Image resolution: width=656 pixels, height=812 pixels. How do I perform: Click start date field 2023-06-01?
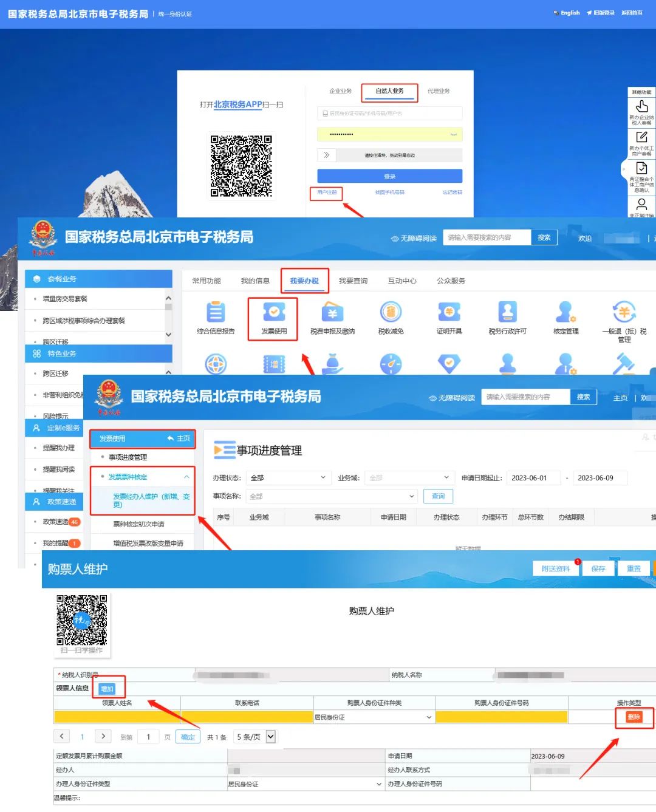pyautogui.click(x=533, y=478)
